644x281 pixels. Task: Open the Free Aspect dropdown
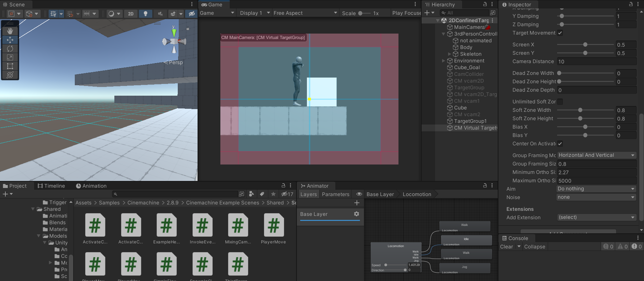pos(305,13)
